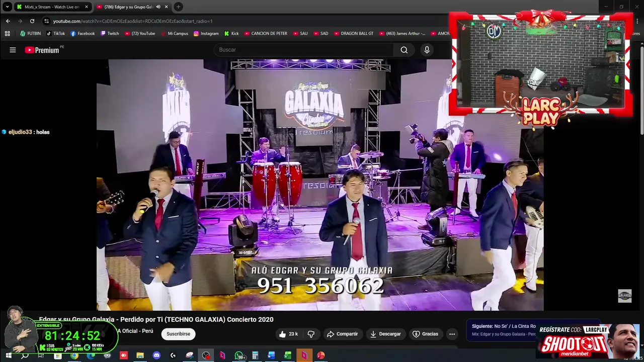
Task: Mute the tab via speaker icon
Action: click(158, 7)
